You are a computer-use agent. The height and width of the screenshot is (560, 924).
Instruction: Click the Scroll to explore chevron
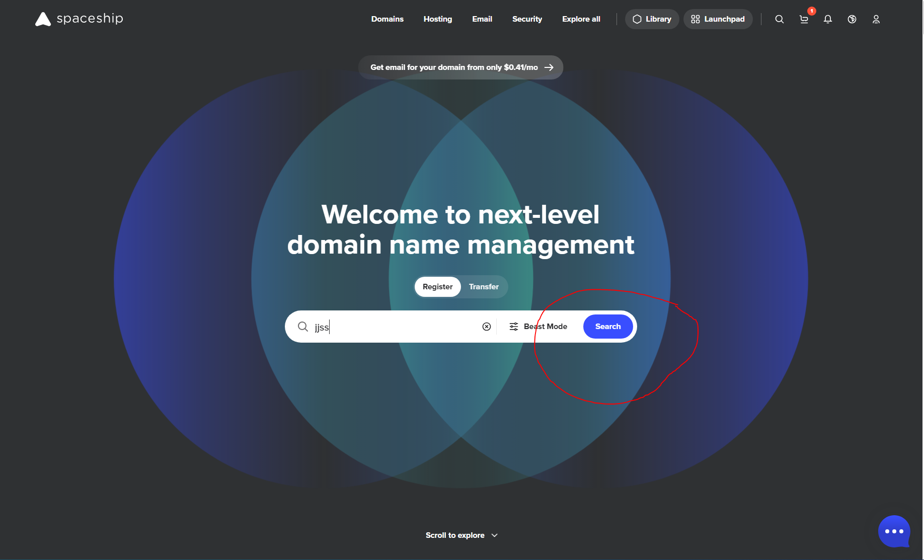495,535
